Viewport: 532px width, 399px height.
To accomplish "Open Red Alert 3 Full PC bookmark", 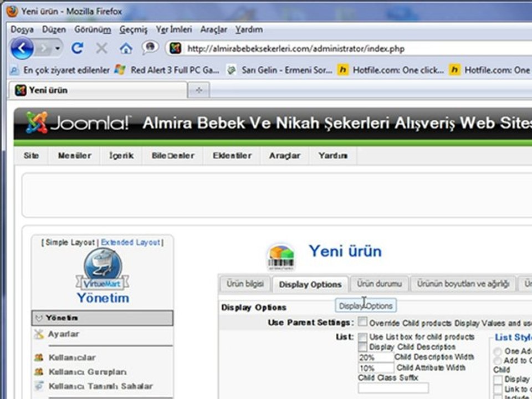I will 167,70.
